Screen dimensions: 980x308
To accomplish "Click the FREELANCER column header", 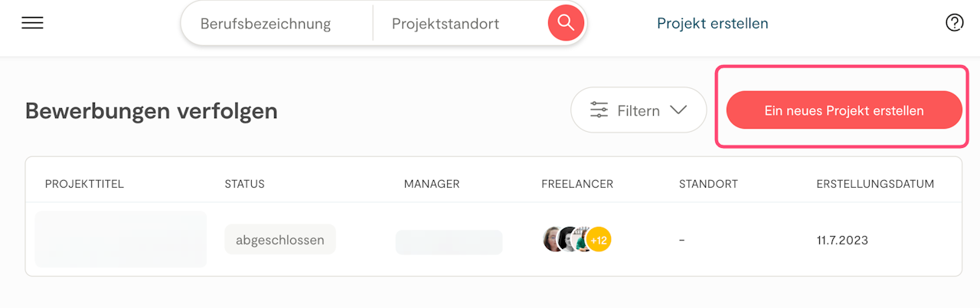I will [577, 184].
